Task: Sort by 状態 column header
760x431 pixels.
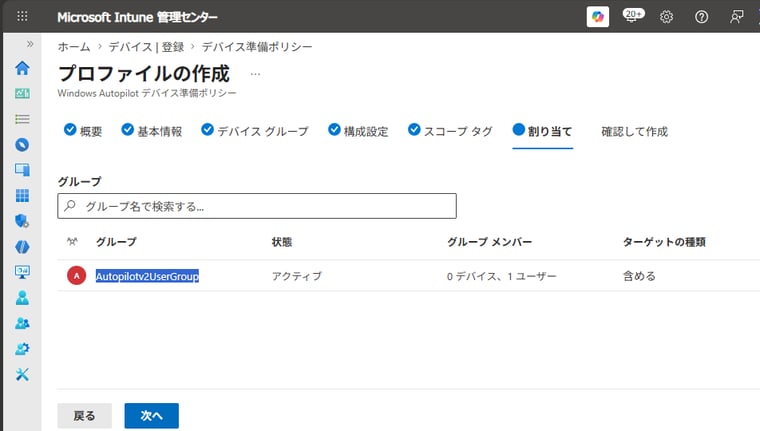Action: click(x=282, y=241)
